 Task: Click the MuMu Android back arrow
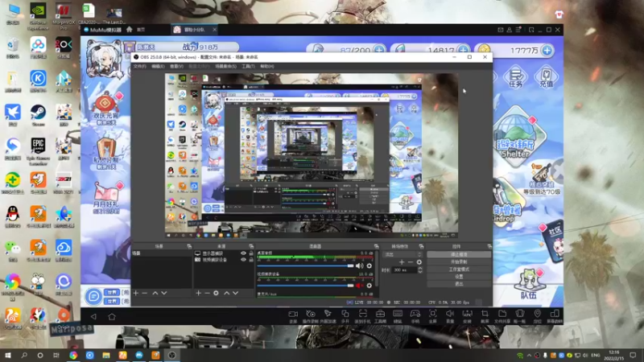93,316
